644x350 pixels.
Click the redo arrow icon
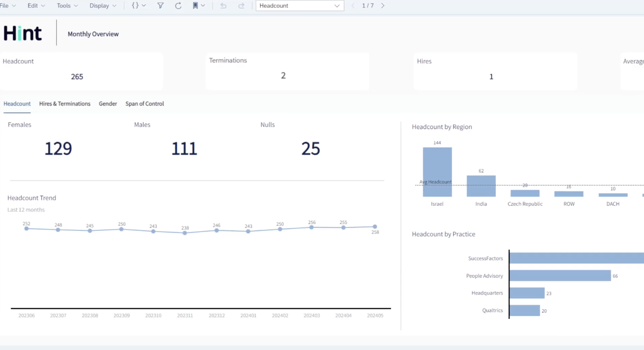(241, 6)
